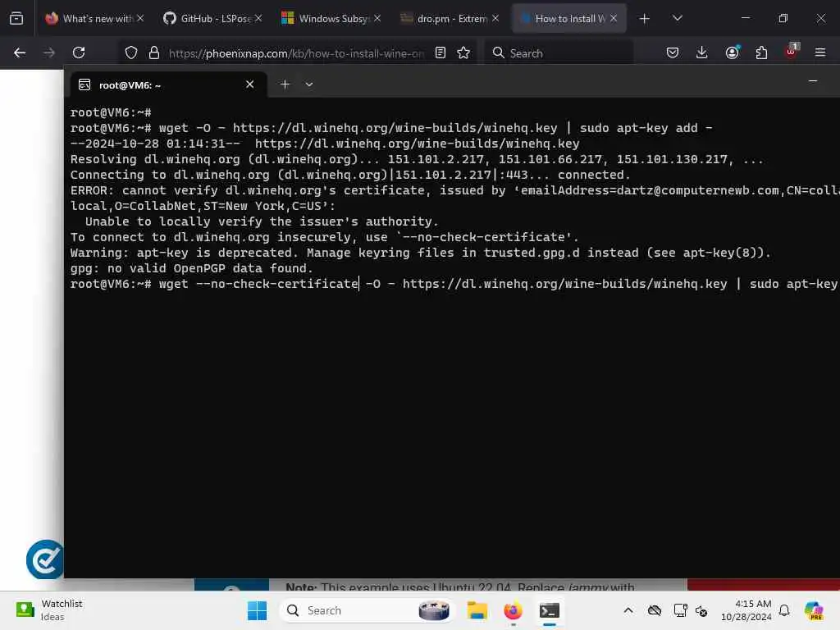
Task: Open the Windows Start menu
Action: 257,610
